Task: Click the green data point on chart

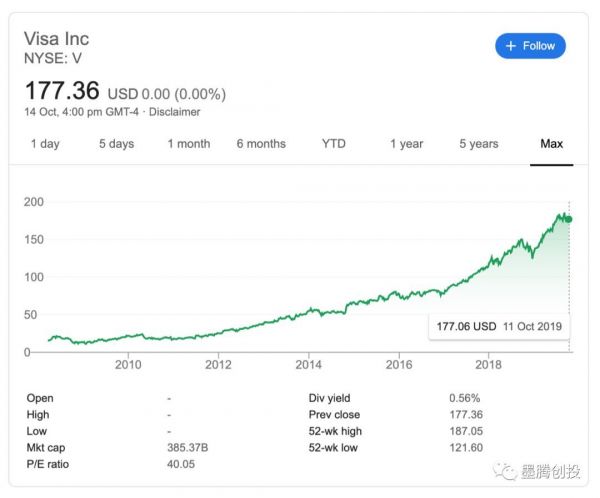Action: pyautogui.click(x=569, y=219)
